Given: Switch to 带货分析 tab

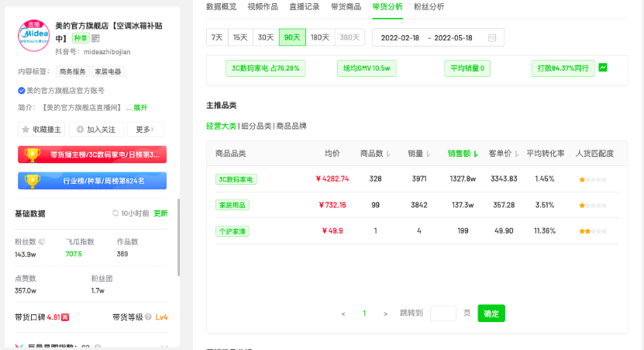Looking at the screenshot, I should (387, 6).
